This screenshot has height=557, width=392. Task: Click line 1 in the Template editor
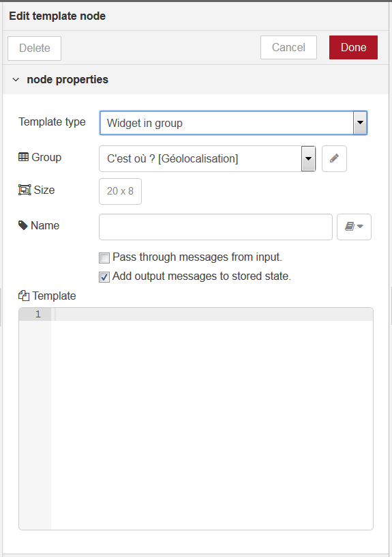point(212,315)
